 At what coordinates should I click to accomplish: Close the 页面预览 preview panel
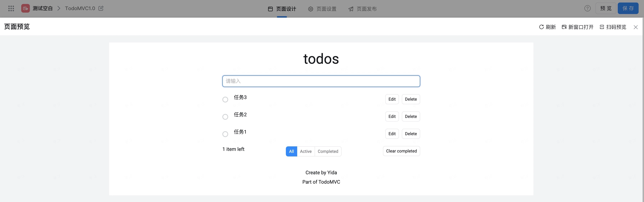coord(636,27)
